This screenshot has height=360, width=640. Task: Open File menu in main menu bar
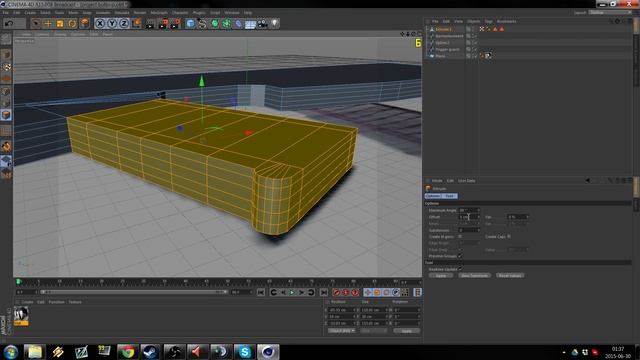(6, 13)
